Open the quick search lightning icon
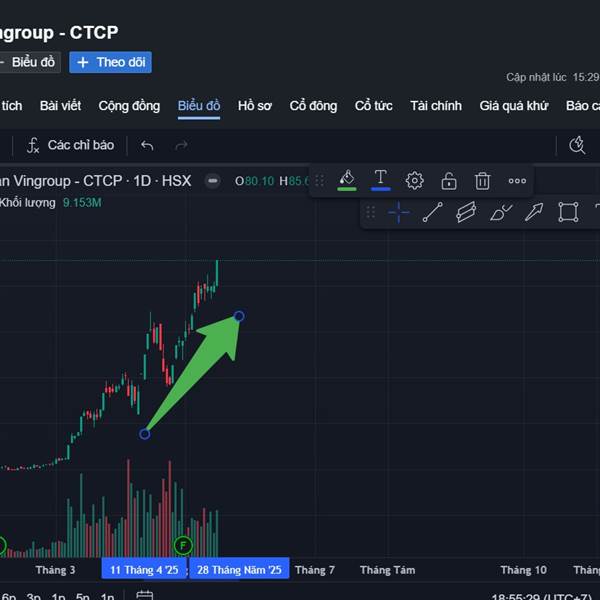Image resolution: width=600 pixels, height=600 pixels. click(x=577, y=145)
